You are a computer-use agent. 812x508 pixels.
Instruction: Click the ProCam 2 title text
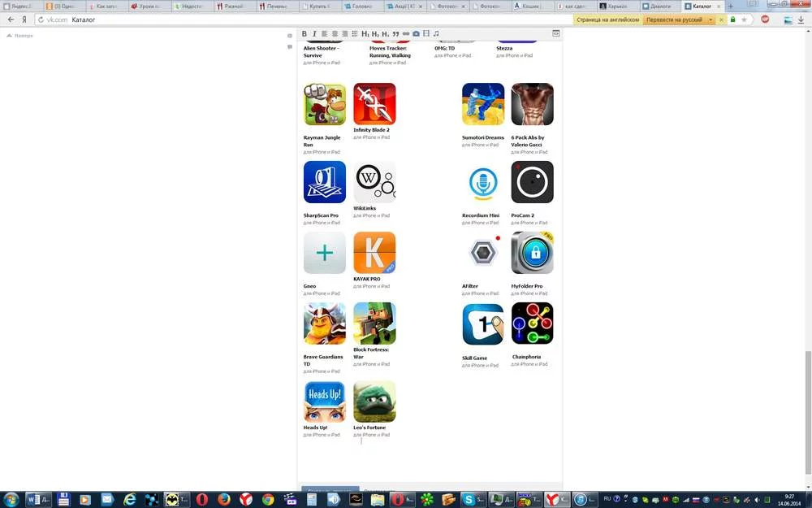[x=522, y=215]
